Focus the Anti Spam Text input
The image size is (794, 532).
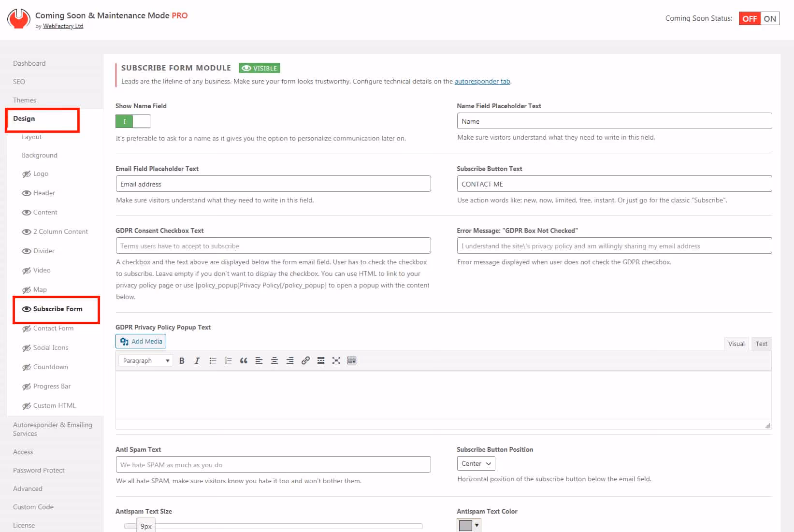(273, 464)
